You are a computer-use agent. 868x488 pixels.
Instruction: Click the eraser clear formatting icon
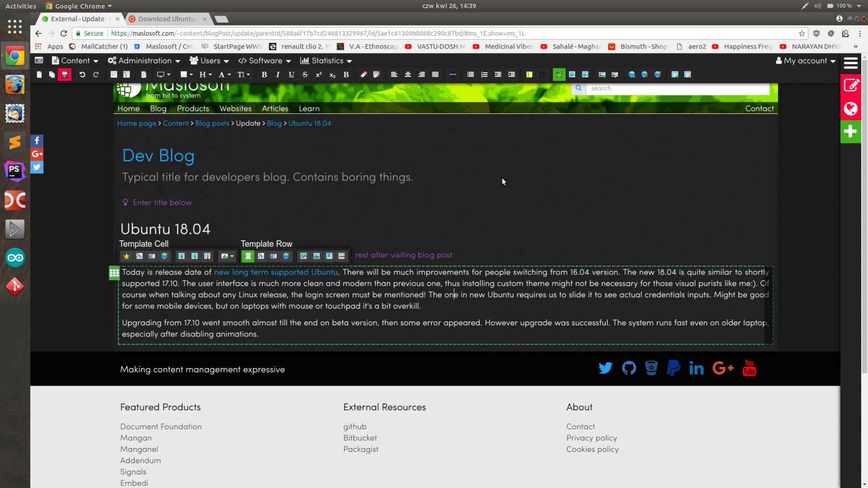[364, 74]
